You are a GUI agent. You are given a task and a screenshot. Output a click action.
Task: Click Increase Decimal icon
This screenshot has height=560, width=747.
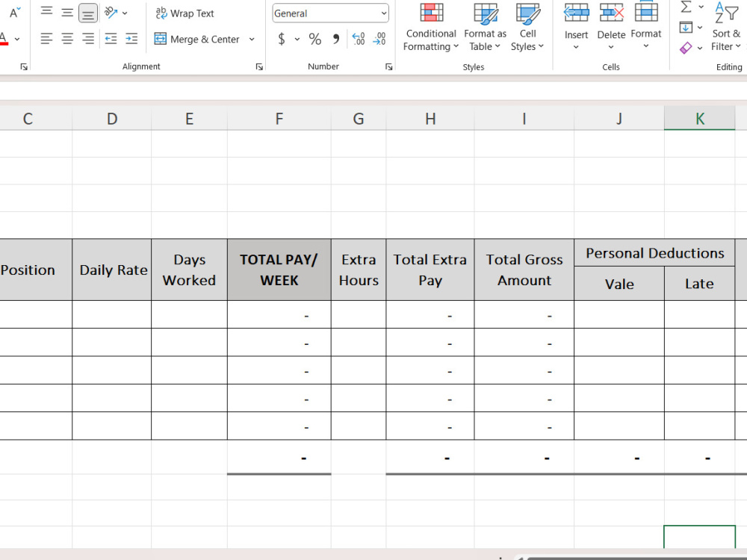click(359, 39)
